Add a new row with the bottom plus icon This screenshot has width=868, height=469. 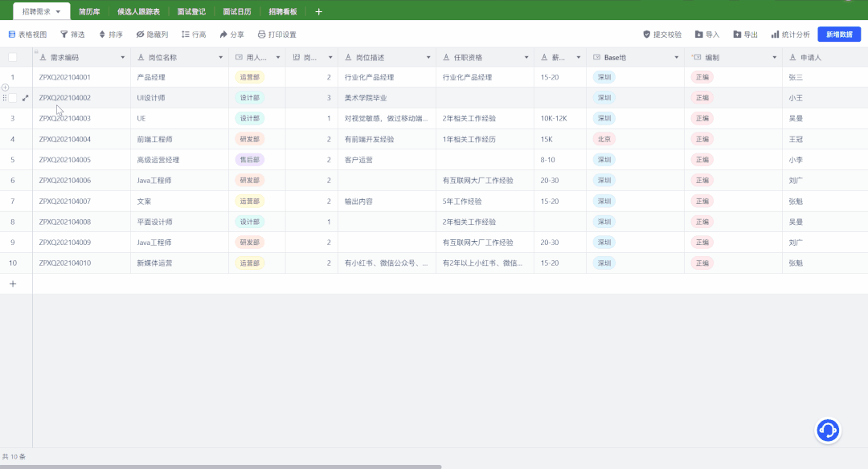click(x=13, y=283)
